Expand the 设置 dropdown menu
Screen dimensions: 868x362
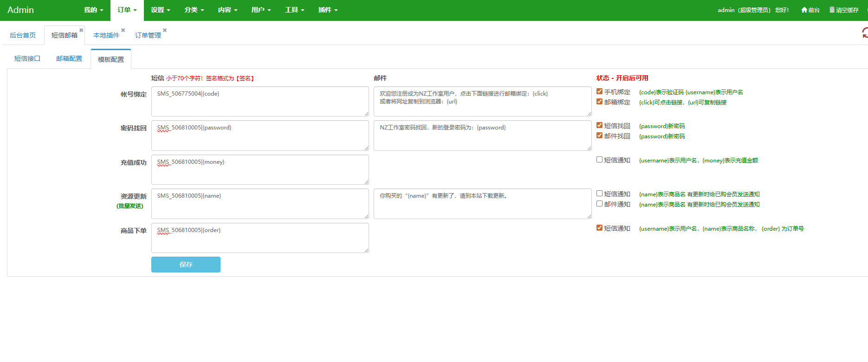pos(161,10)
